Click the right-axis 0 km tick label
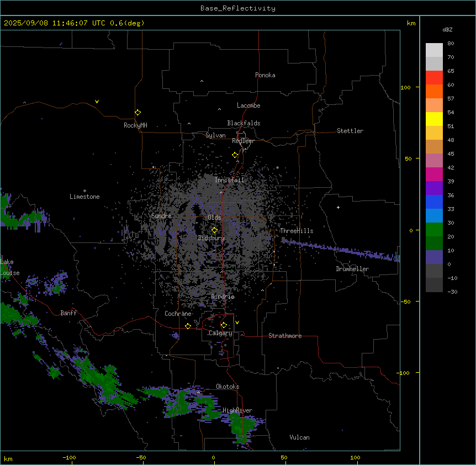This screenshot has width=476, height=465. click(411, 230)
